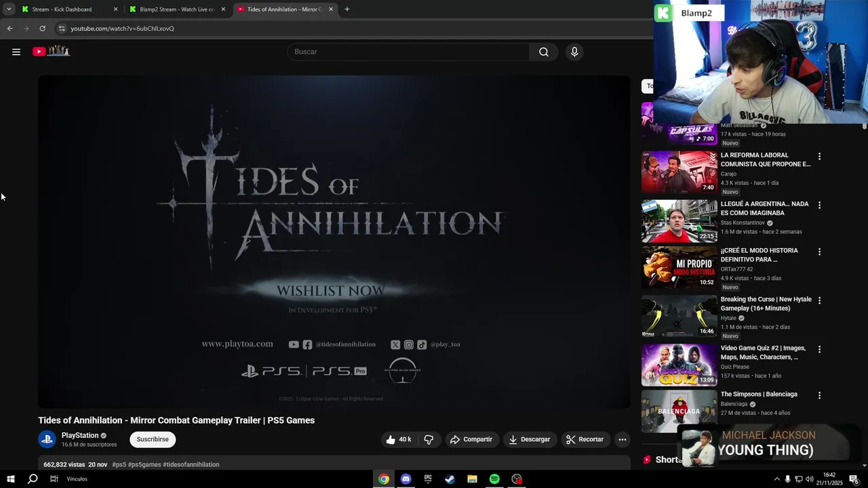Open Breaking the Curse video title
Screen dimensions: 868x488
[766, 304]
